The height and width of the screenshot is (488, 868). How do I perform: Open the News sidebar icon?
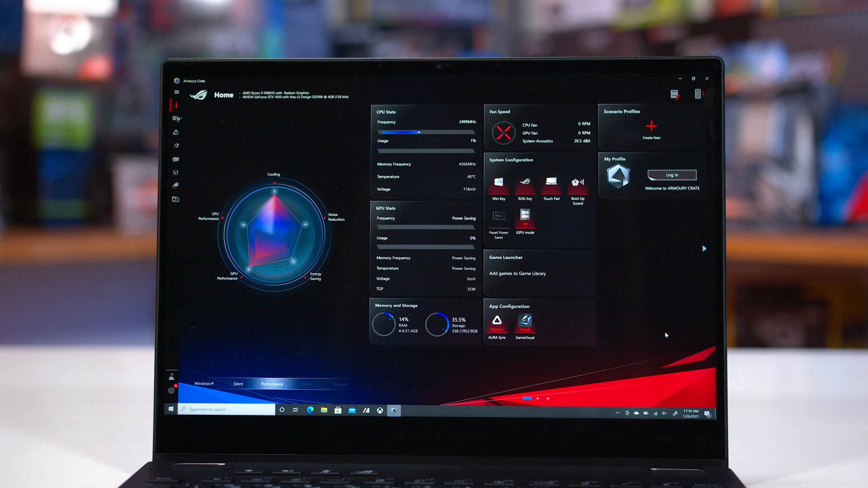[176, 199]
